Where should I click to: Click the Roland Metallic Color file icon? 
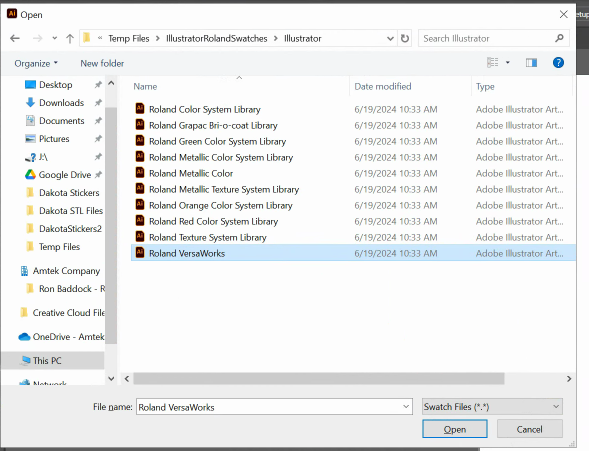[x=140, y=173]
